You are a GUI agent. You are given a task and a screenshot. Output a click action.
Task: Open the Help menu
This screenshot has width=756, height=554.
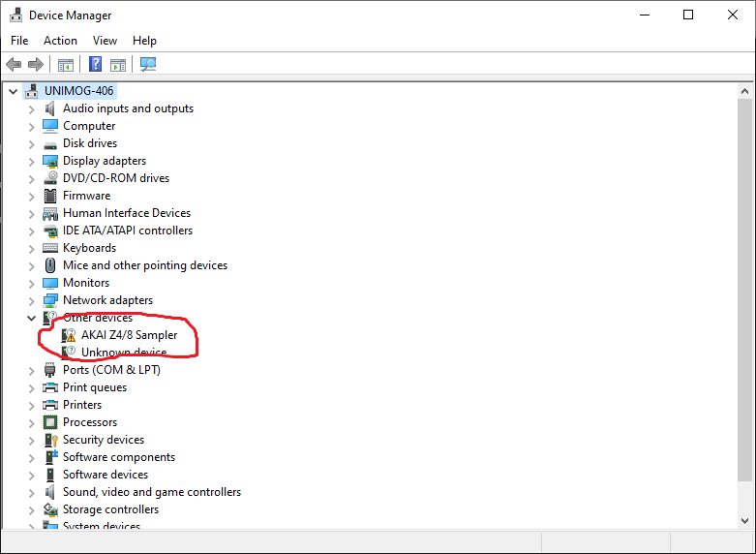[144, 41]
